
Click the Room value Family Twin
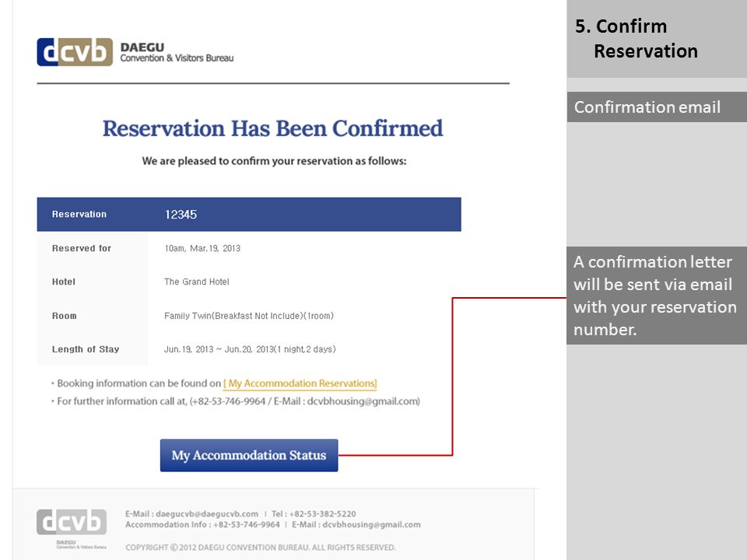point(249,316)
